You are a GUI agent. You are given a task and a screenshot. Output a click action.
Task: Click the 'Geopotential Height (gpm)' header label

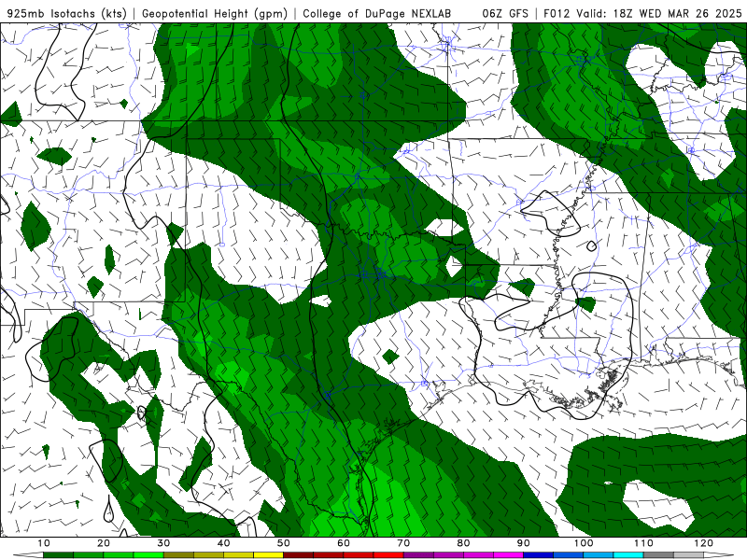215,14
